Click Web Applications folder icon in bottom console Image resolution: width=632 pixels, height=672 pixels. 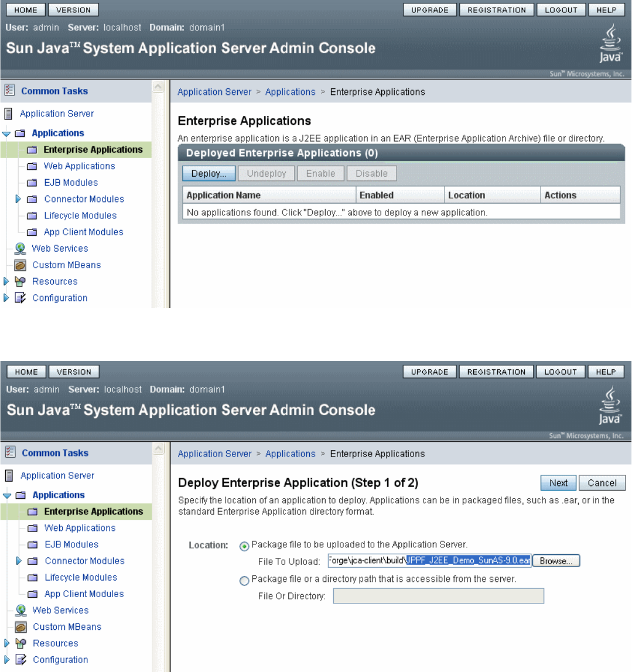pyautogui.click(x=33, y=528)
